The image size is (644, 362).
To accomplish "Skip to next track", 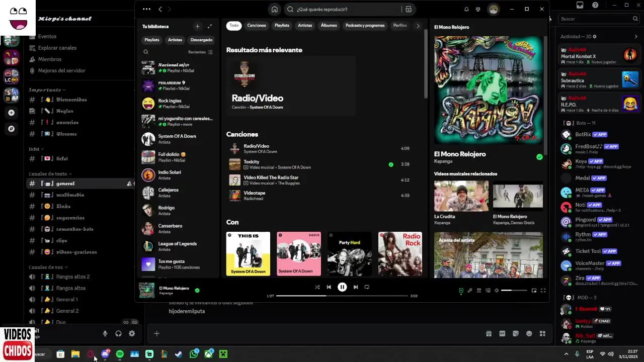I will pos(355,287).
